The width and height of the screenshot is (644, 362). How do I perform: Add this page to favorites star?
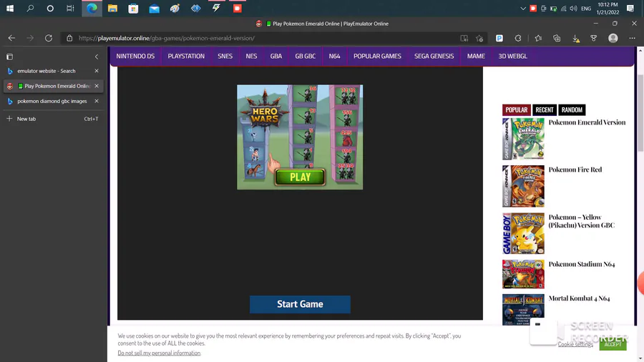pos(479,38)
